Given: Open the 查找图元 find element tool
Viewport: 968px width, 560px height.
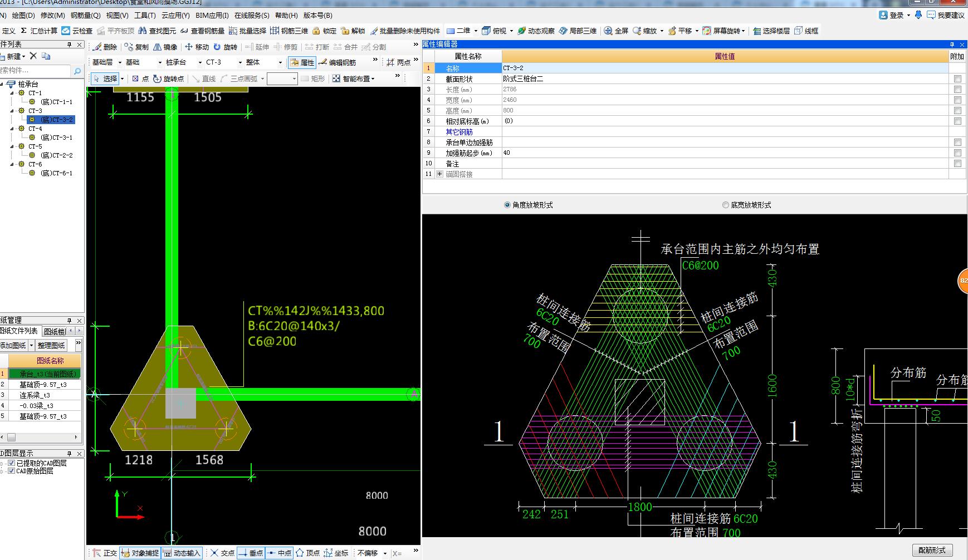Looking at the screenshot, I should 157,31.
